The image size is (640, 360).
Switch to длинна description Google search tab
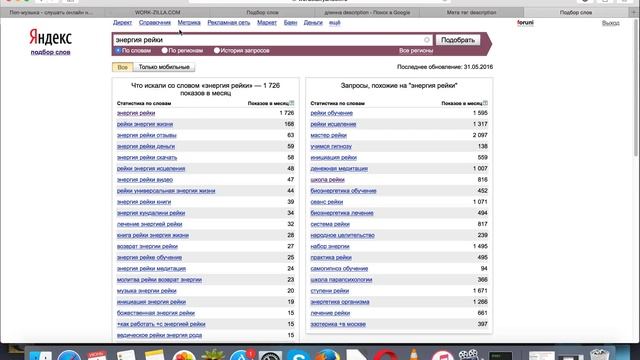[x=367, y=13]
